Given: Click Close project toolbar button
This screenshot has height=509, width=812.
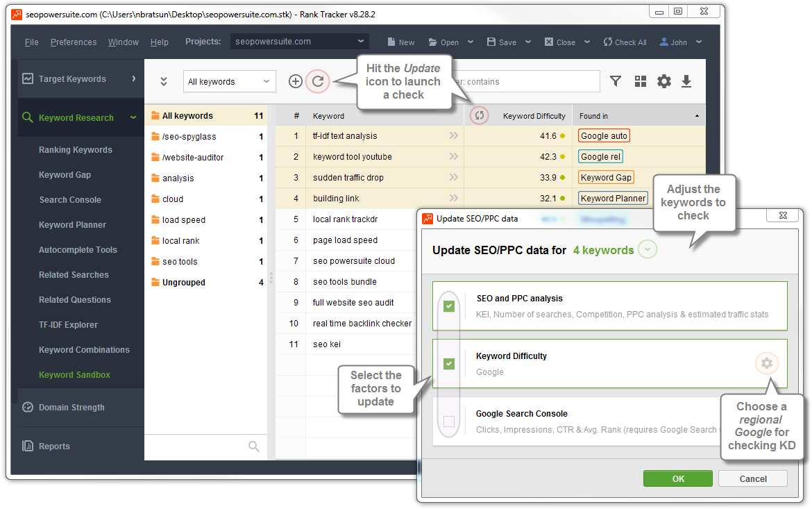Looking at the screenshot, I should pos(560,42).
